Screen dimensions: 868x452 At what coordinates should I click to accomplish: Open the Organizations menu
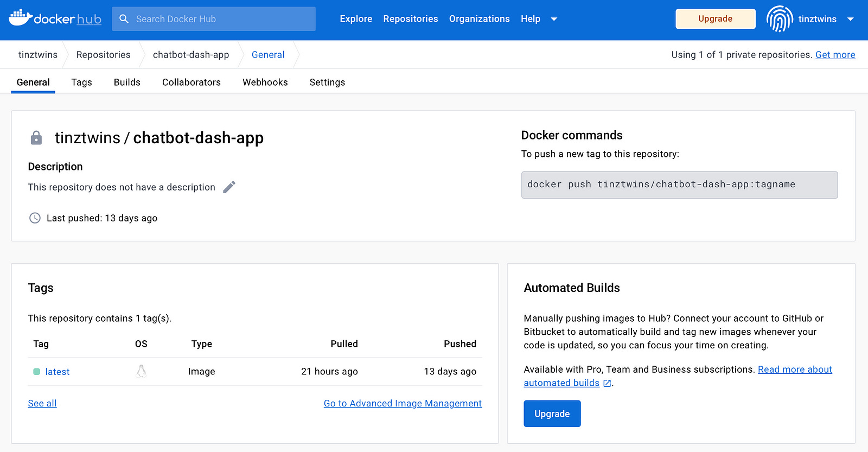coord(480,19)
